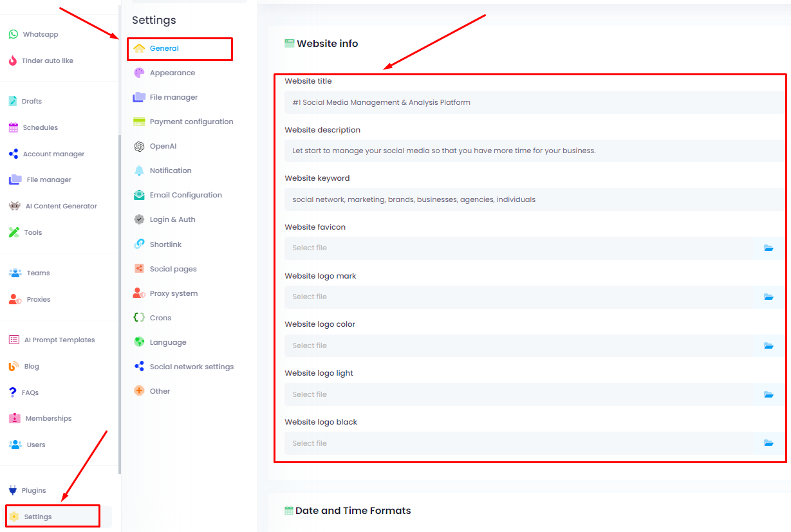Click the Crons curly braces icon
This screenshot has width=791, height=532.
pyautogui.click(x=139, y=318)
